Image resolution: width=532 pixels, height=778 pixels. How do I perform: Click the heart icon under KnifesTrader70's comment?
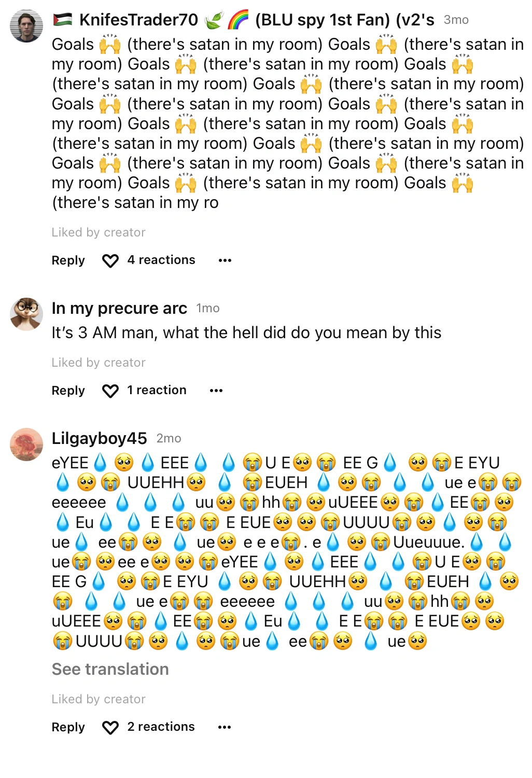click(110, 261)
